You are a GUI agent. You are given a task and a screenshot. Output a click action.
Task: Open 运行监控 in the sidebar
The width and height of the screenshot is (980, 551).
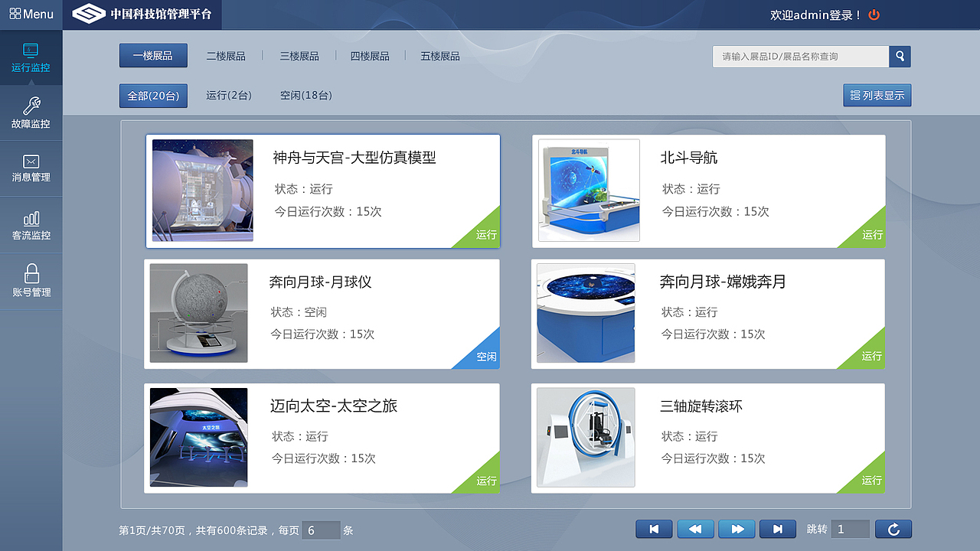(31, 58)
